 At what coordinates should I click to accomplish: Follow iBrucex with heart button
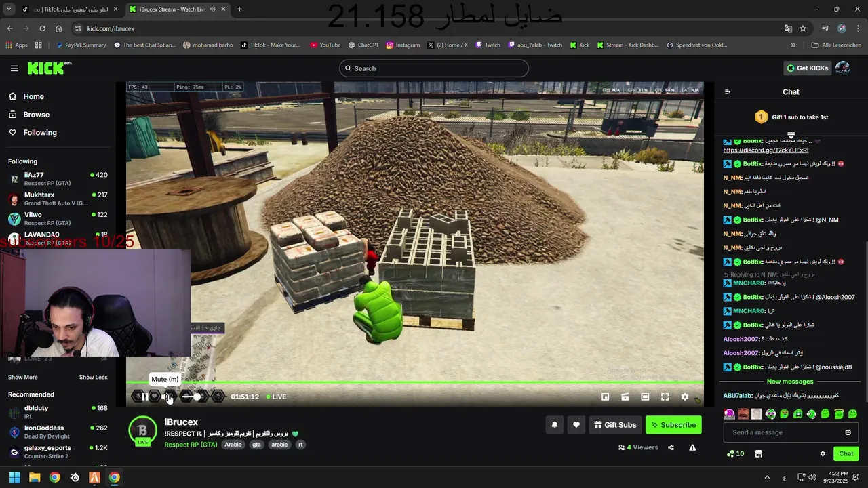(x=576, y=425)
